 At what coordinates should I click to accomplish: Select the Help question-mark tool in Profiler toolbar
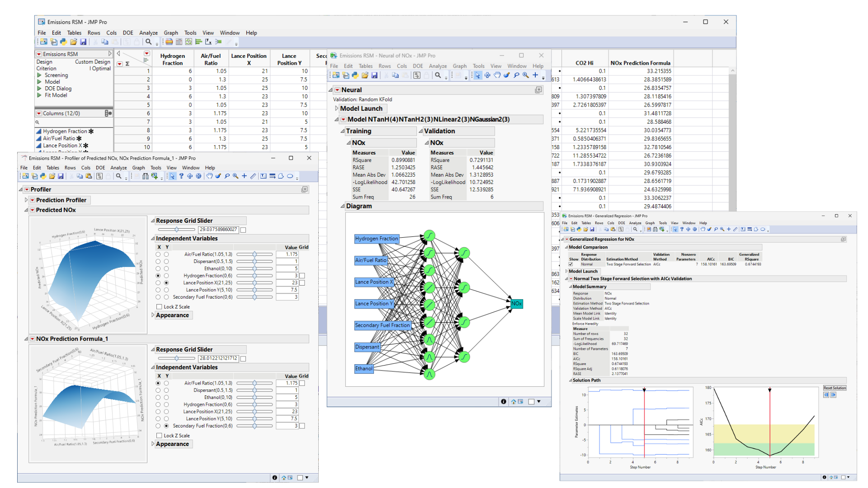pyautogui.click(x=181, y=176)
